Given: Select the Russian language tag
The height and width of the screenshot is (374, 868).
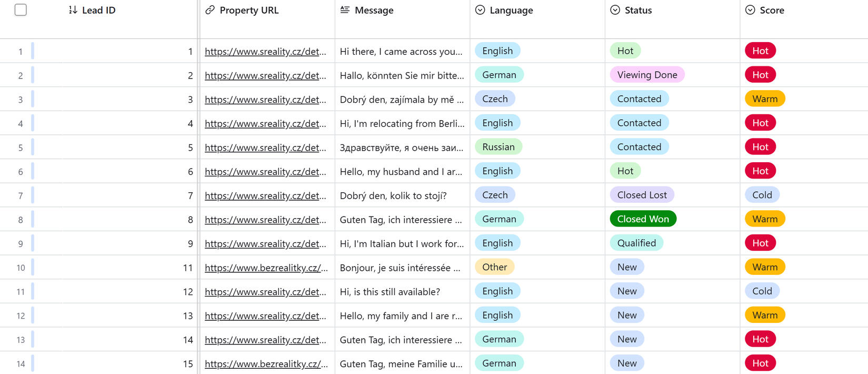Looking at the screenshot, I should pyautogui.click(x=498, y=147).
